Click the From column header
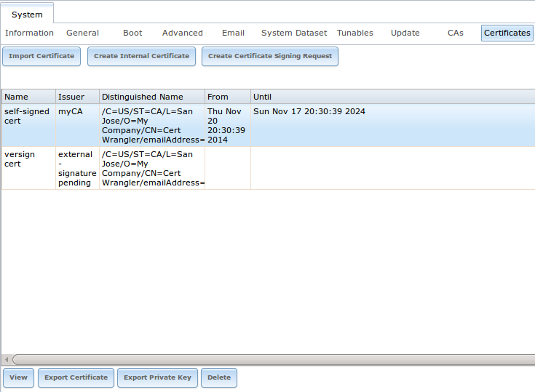Image resolution: width=535 pixels, height=392 pixels. [x=228, y=97]
